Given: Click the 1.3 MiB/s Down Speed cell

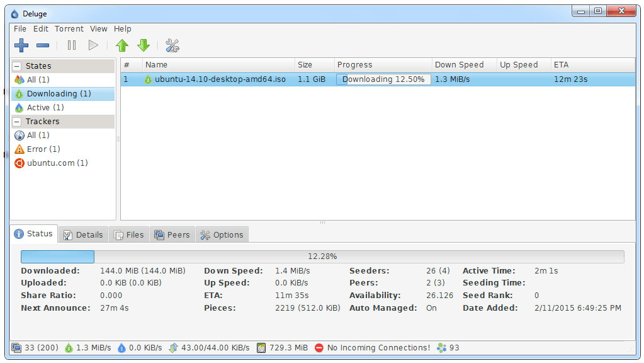Looking at the screenshot, I should click(x=452, y=79).
